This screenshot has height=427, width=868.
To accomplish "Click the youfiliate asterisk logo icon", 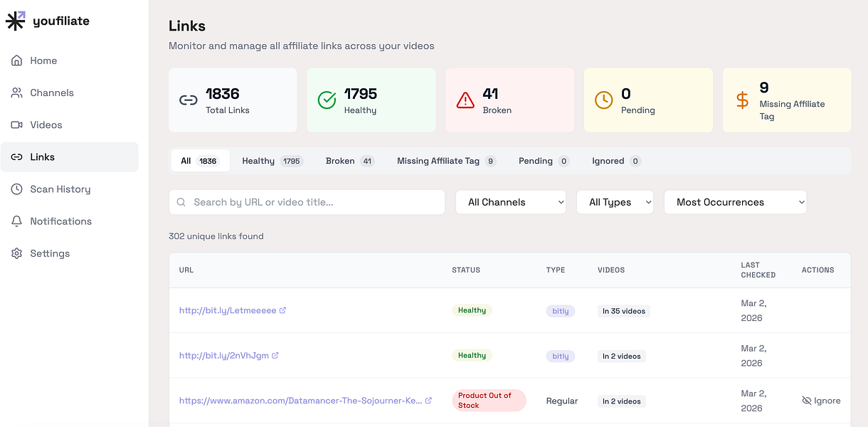I will pyautogui.click(x=16, y=21).
